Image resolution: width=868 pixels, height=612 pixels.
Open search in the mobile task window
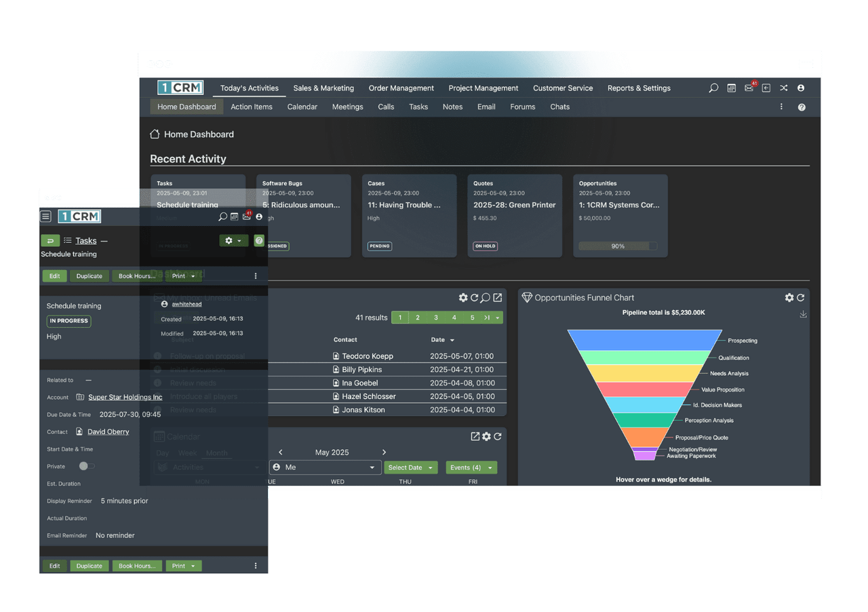[x=222, y=217]
